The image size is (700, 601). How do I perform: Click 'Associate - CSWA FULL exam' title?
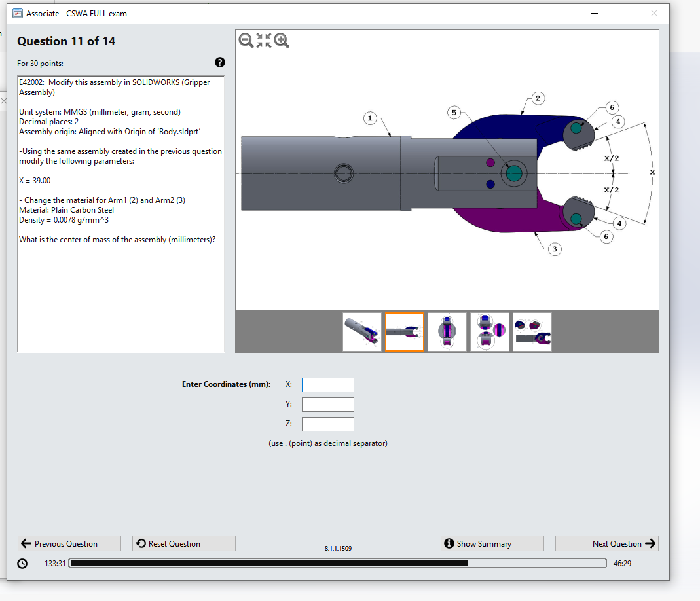pos(77,13)
